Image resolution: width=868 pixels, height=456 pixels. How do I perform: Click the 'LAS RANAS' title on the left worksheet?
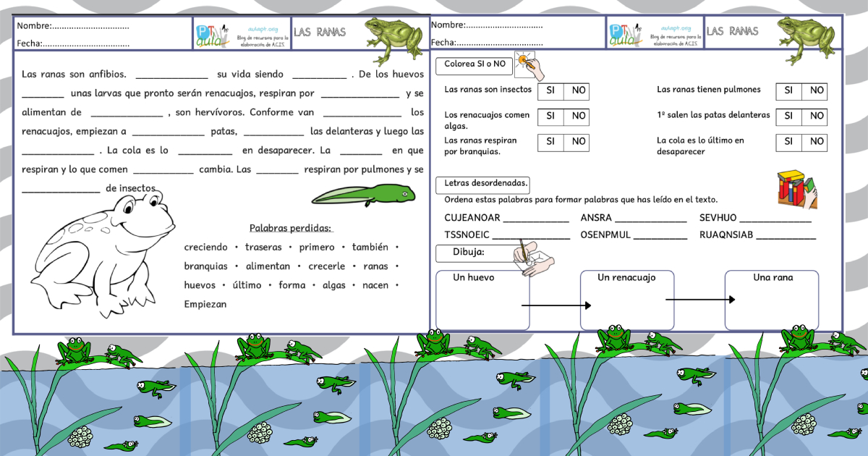click(x=320, y=32)
